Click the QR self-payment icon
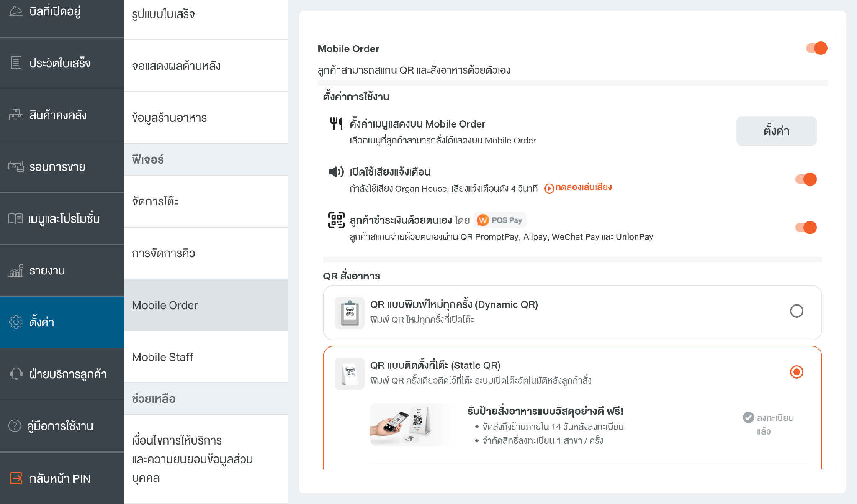Image resolution: width=857 pixels, height=504 pixels. 336,220
